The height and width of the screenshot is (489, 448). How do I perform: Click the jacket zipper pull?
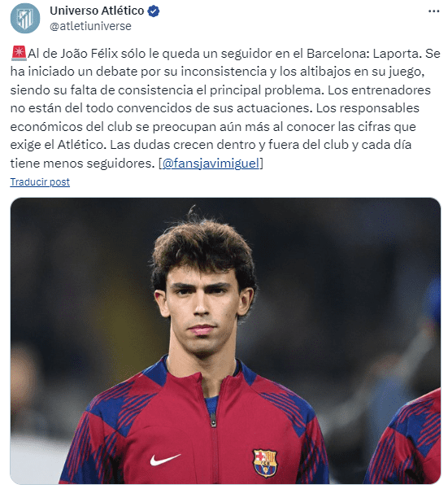[x=213, y=420]
